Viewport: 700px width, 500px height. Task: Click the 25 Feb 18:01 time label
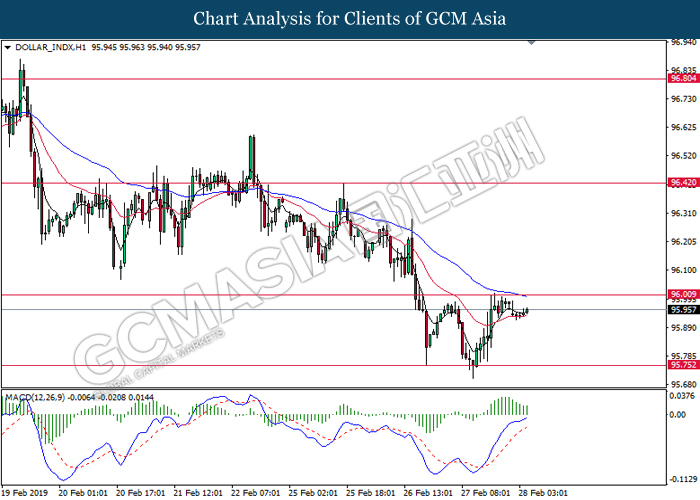[x=371, y=493]
